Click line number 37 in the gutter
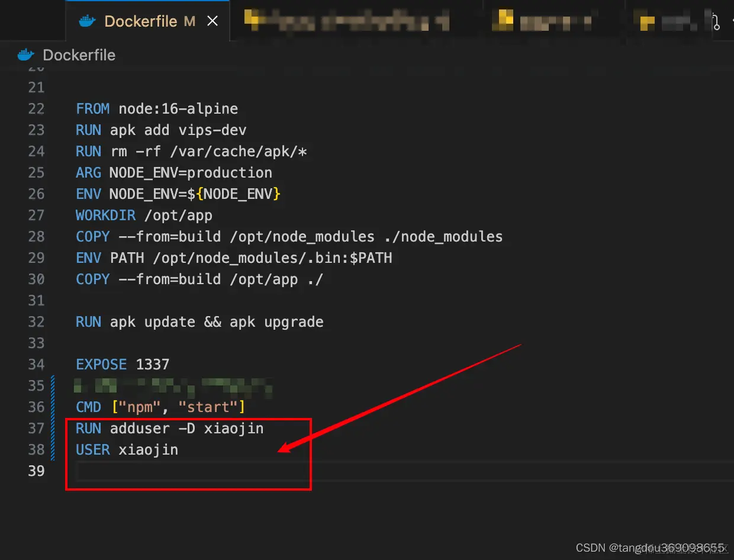 pos(37,429)
